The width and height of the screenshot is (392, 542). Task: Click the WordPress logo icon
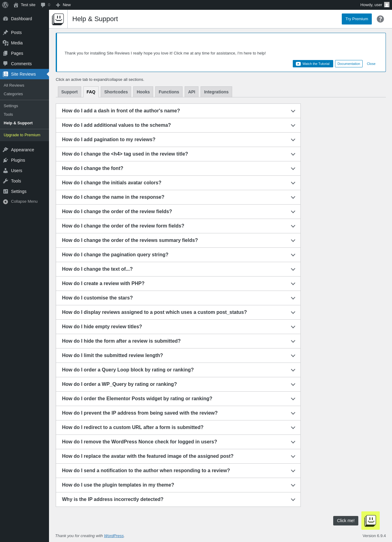pyautogui.click(x=5, y=5)
